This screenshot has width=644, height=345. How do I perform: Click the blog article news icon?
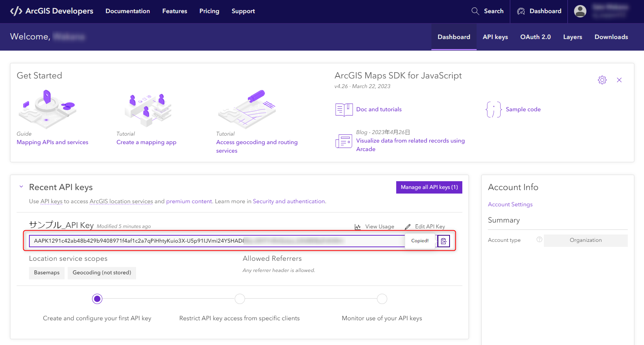(344, 141)
